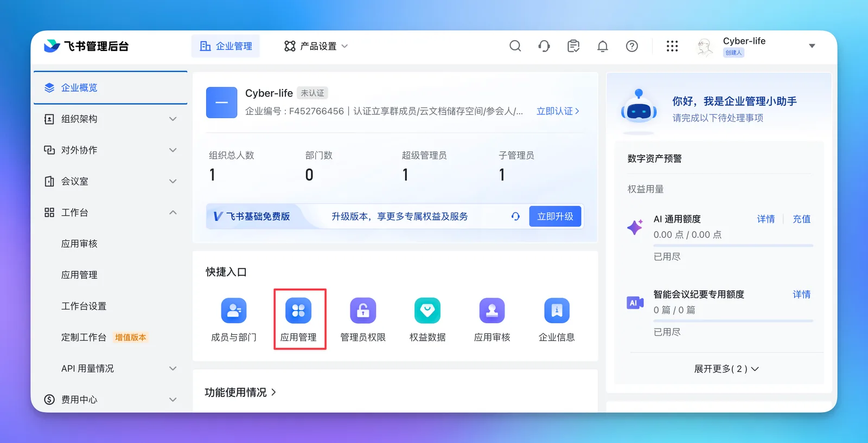868x443 pixels.
Task: Switch to the 企业管理 tab
Action: (226, 46)
